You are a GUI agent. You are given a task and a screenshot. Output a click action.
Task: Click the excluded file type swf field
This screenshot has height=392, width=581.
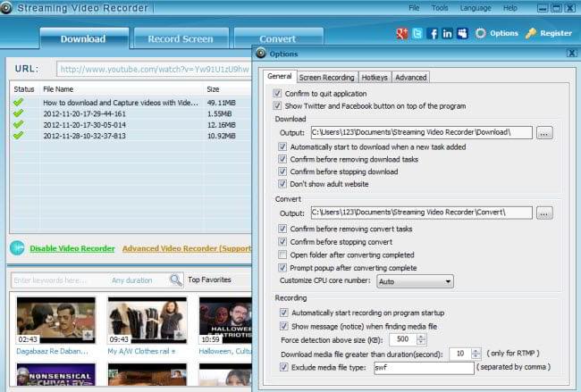(424, 368)
